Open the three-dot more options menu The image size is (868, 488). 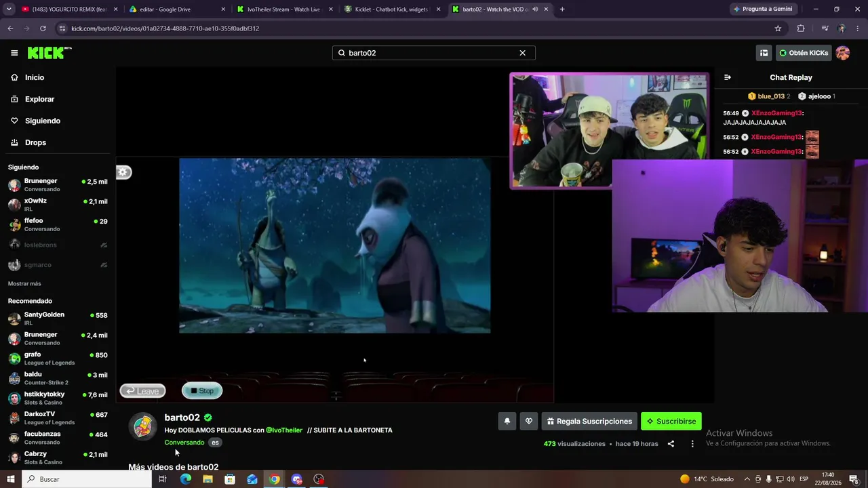coord(692,444)
